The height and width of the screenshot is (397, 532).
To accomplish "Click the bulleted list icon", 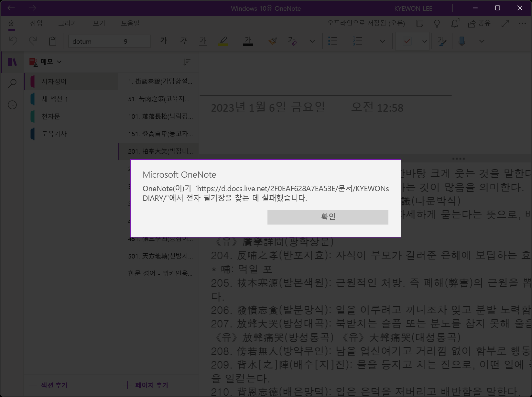I will click(x=332, y=41).
